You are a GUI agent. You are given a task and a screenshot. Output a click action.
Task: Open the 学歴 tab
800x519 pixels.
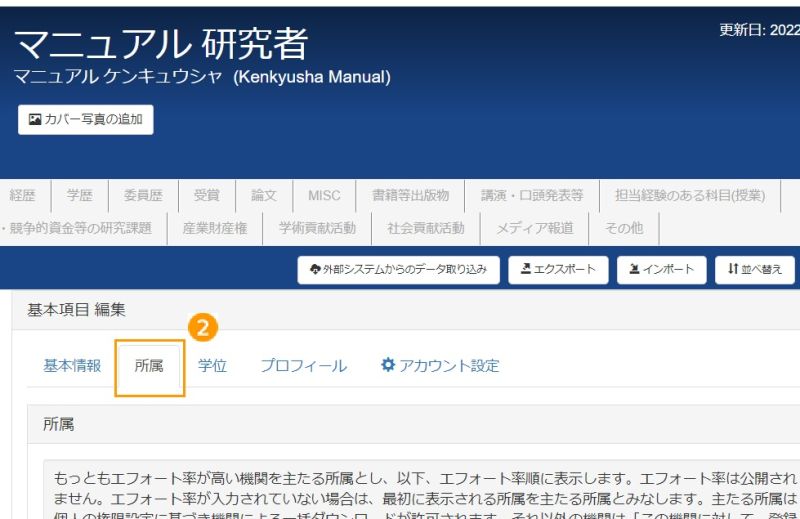coord(80,195)
